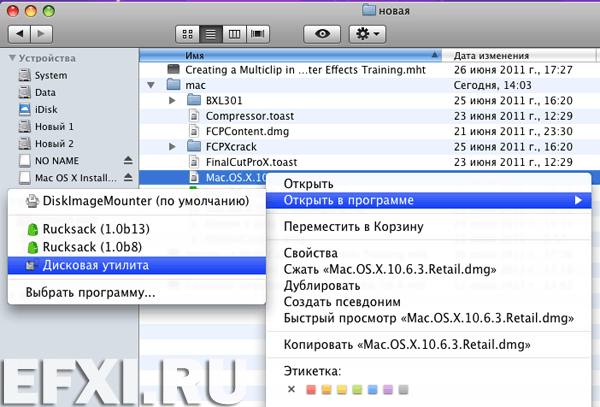Select the mac folder icon
Viewport: 600px width, 407px height.
tap(173, 85)
